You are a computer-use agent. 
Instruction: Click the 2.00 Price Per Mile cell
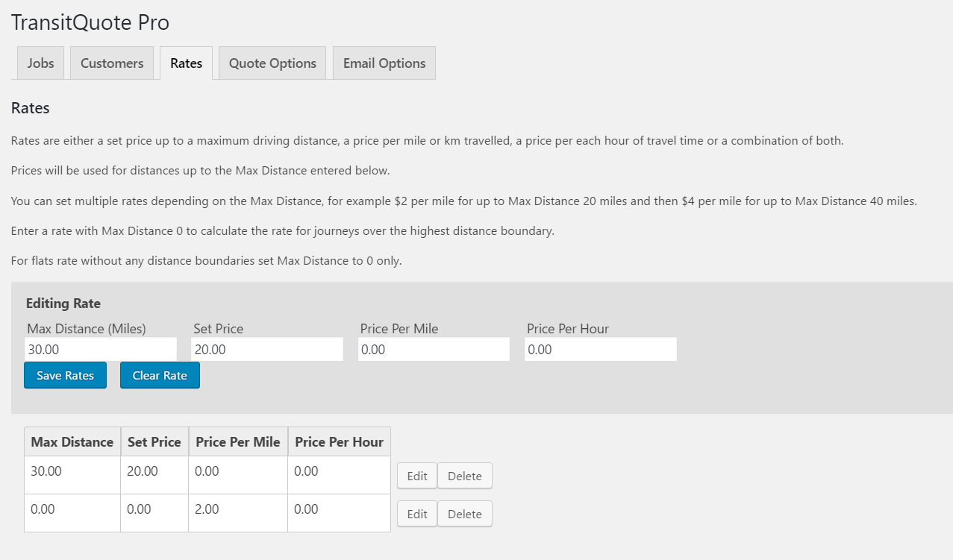tap(238, 513)
